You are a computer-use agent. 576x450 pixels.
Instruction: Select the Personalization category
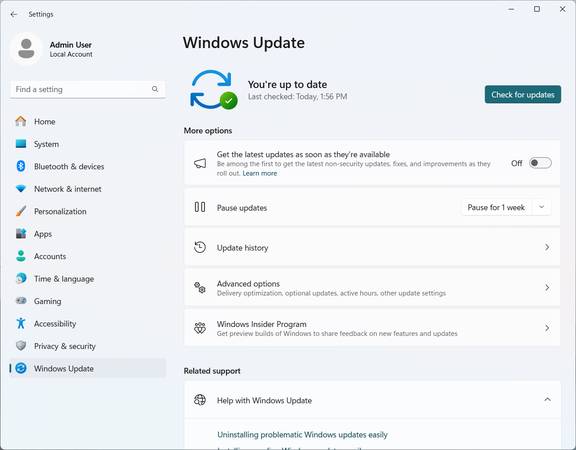tap(88, 211)
